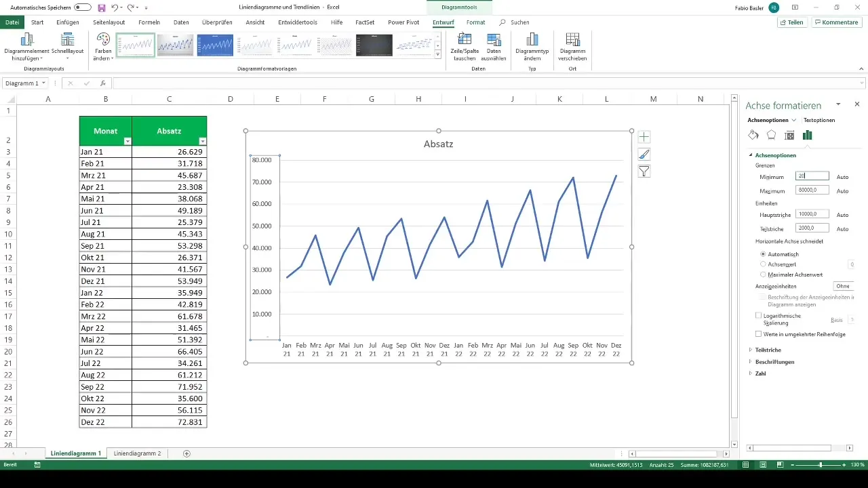Screen dimensions: 868x488
Task: Open chart elements plus button
Action: (x=644, y=137)
